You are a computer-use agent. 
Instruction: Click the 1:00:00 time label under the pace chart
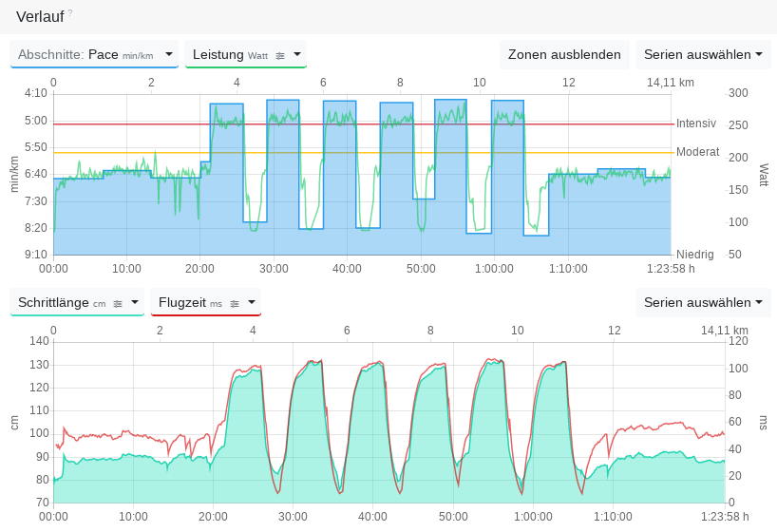(494, 269)
